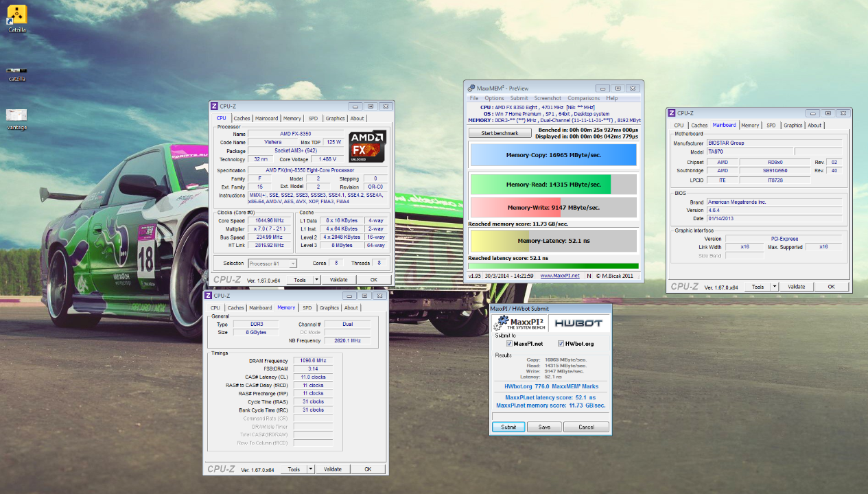Image resolution: width=868 pixels, height=494 pixels.
Task: Click OK in the CPU-Z Memory window
Action: [x=368, y=469]
